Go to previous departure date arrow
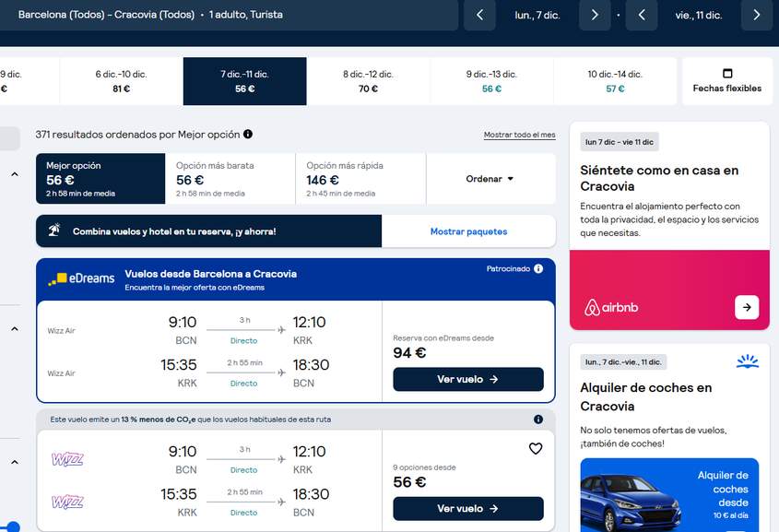Screen dimensions: 779x532 pyautogui.click(x=479, y=15)
